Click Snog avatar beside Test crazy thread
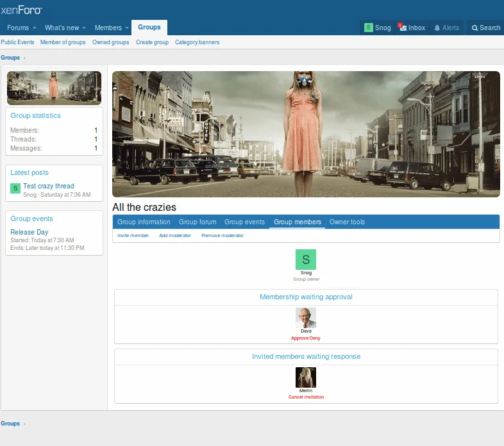Viewport: 504px width, 446px height. (15, 188)
